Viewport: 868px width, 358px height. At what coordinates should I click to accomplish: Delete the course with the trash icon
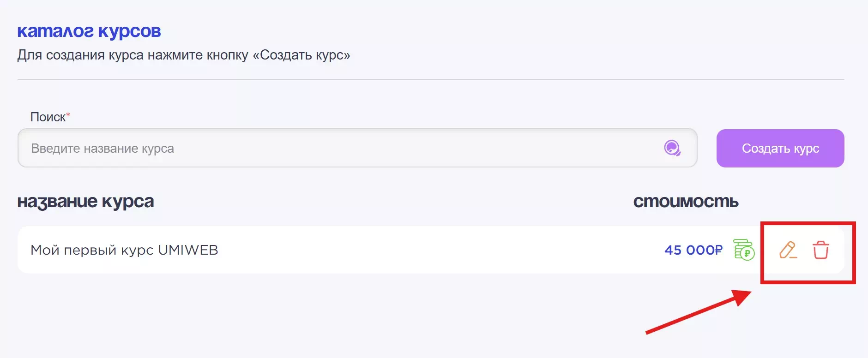(820, 250)
